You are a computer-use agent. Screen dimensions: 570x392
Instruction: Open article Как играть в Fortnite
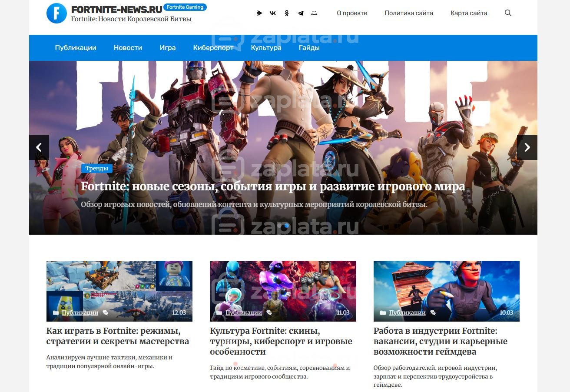(118, 336)
